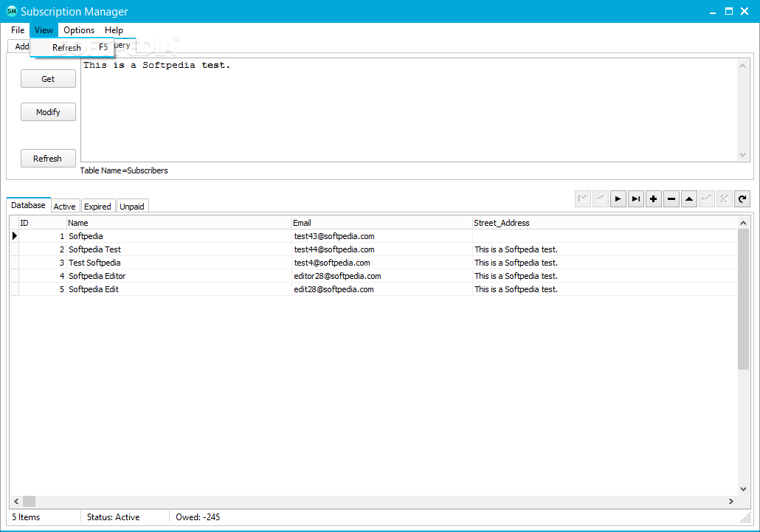Click the window resize grip corner
This screenshot has height=532, width=760.
click(x=745, y=519)
